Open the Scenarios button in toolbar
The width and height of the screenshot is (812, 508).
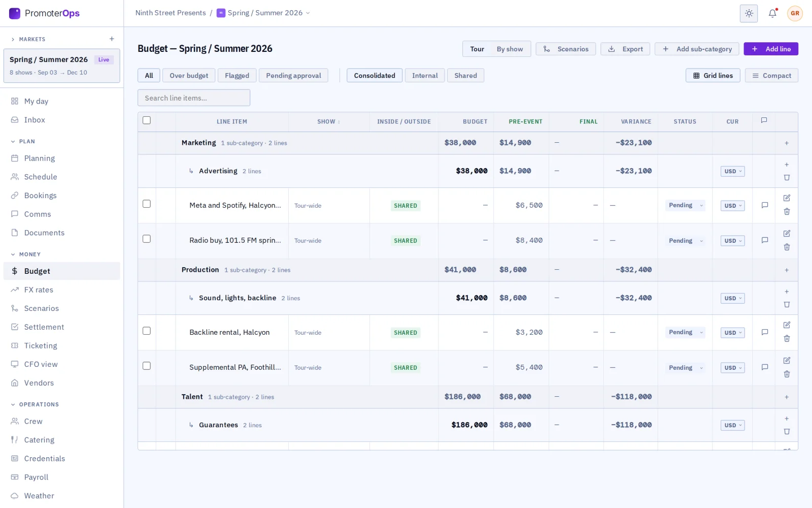pos(566,49)
